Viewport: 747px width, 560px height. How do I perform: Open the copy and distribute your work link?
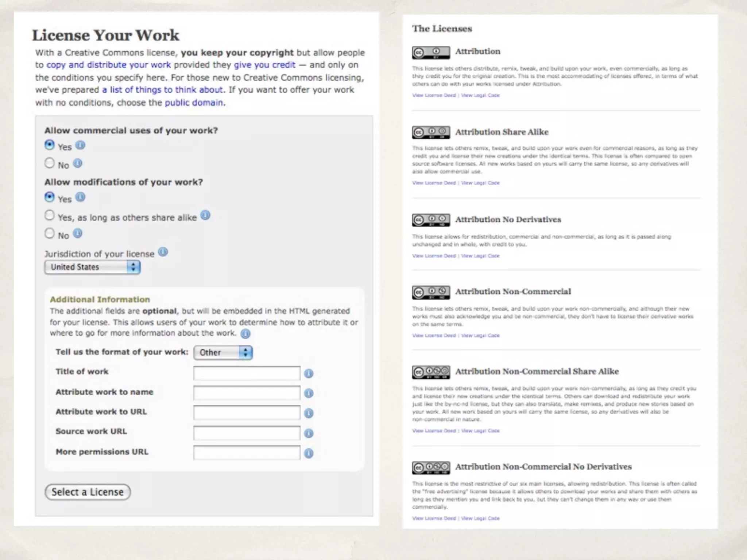tap(109, 65)
